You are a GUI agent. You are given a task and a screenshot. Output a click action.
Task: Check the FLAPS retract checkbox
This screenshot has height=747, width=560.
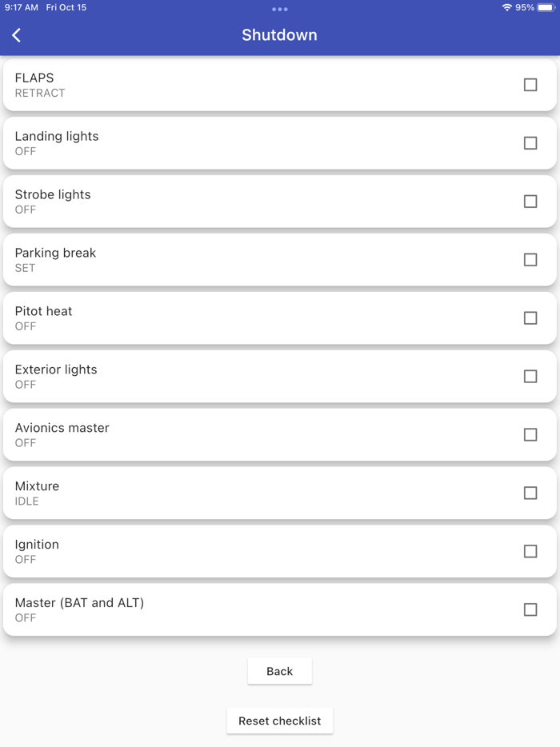click(530, 85)
